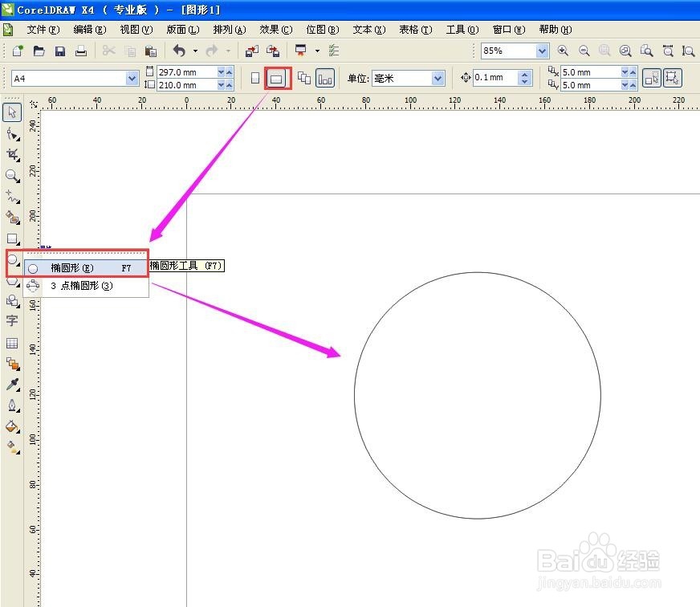Open the 效果(C) menu
The height and width of the screenshot is (607, 700).
tap(276, 30)
